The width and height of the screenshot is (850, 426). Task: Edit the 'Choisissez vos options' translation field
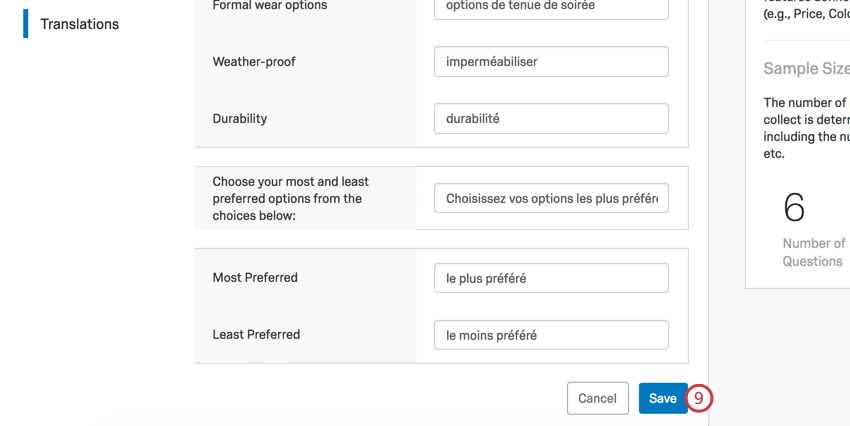551,198
